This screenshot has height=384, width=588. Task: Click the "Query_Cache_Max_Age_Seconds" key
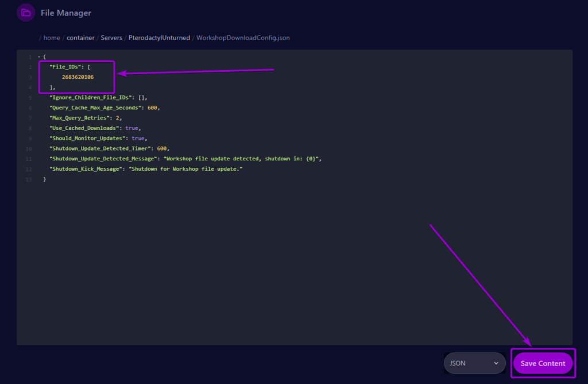(x=96, y=107)
